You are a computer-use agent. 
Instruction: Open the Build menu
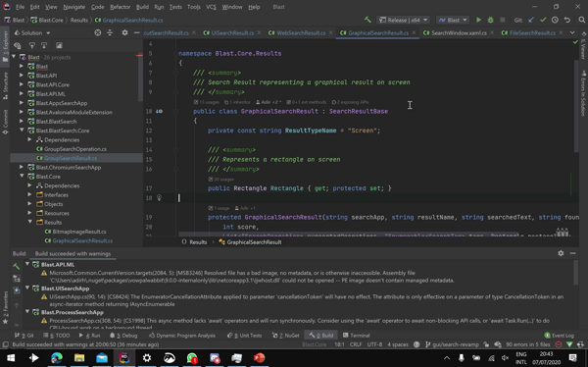[142, 7]
